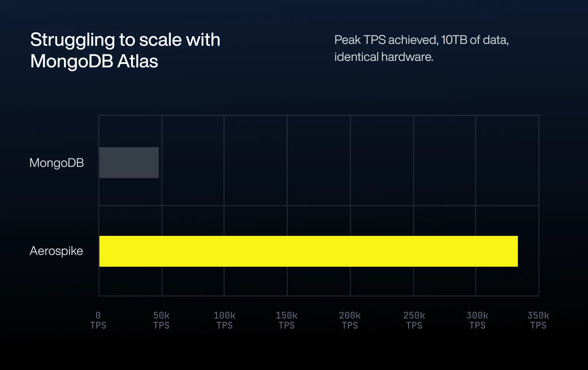Click "10TB of data" in the subtitle
The height and width of the screenshot is (370, 588).
(x=474, y=40)
